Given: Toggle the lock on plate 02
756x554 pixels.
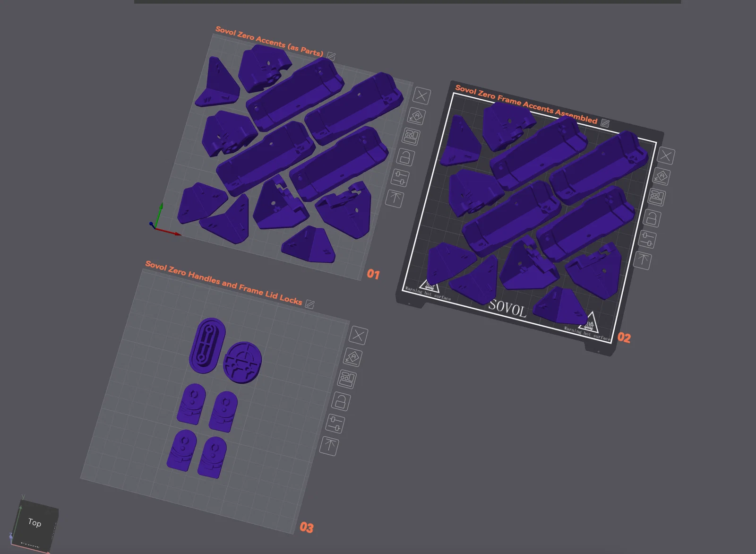Looking at the screenshot, I should [652, 218].
